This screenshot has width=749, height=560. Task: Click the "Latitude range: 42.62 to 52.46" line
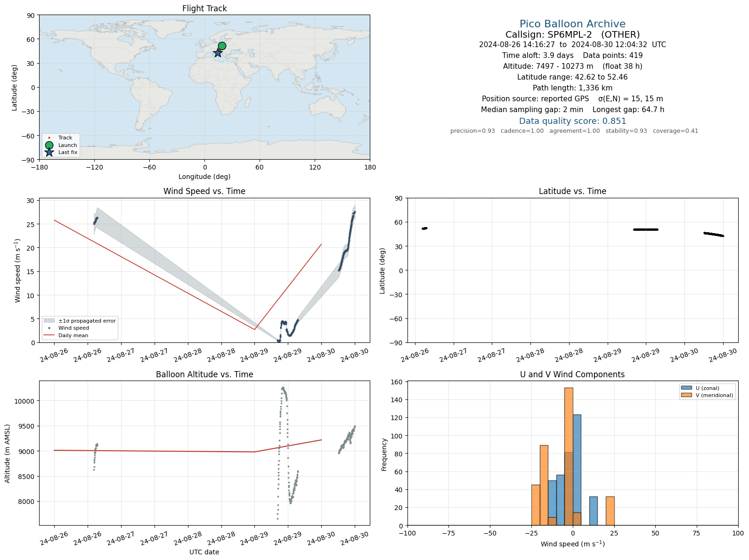pos(572,77)
